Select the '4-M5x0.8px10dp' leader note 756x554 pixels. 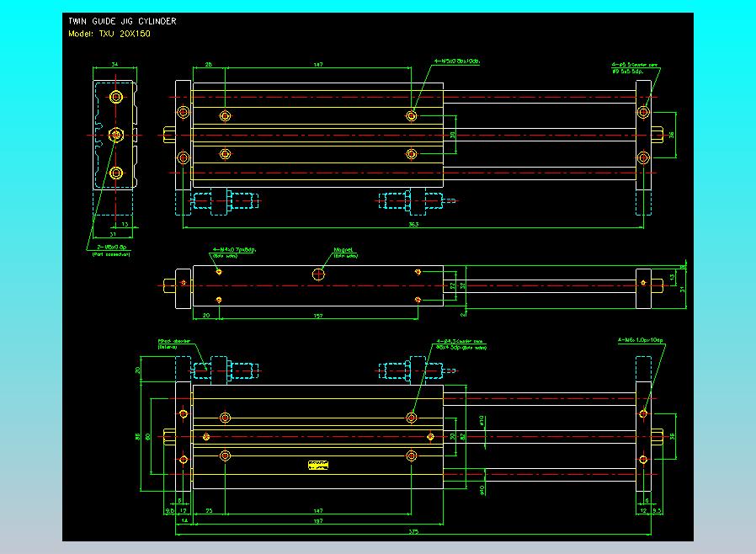pyautogui.click(x=456, y=61)
